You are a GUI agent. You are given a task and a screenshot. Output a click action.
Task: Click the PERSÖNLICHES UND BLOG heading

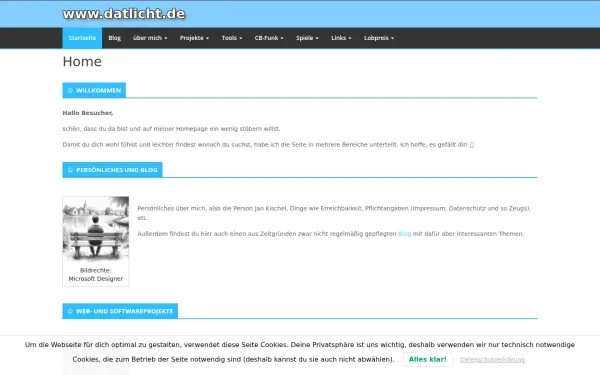(112, 170)
